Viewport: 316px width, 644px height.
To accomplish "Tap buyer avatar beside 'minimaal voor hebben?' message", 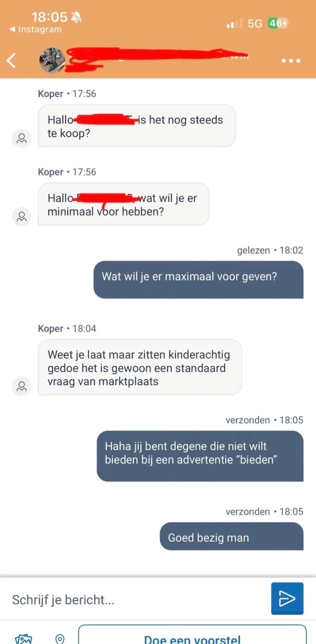I will (x=22, y=217).
